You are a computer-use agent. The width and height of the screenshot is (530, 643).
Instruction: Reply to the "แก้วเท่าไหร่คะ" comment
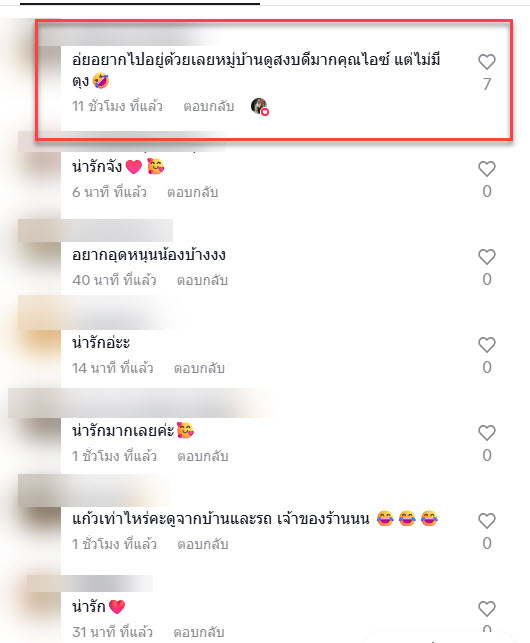203,544
